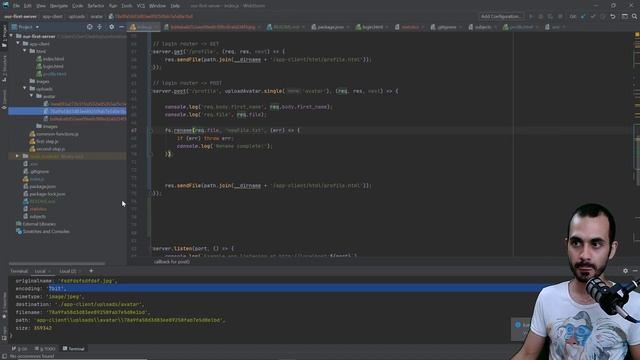640x360 pixels.
Task: Click the Search Everywhere magnifier icon
Action: (x=635, y=16)
